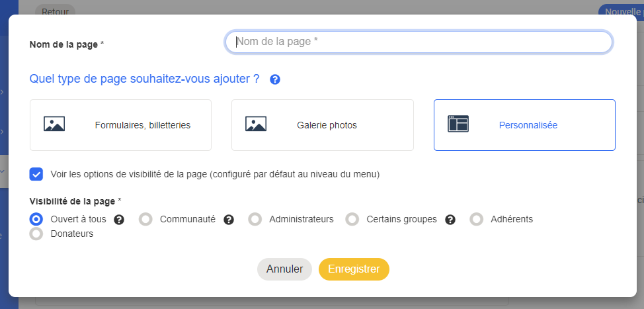Select the Ouvert à tous radio button

click(x=37, y=219)
